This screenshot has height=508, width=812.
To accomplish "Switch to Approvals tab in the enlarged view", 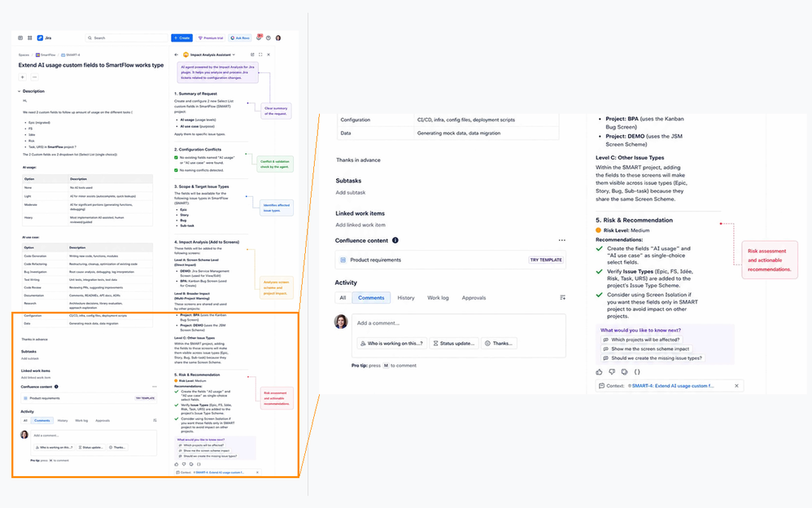I will pyautogui.click(x=474, y=297).
